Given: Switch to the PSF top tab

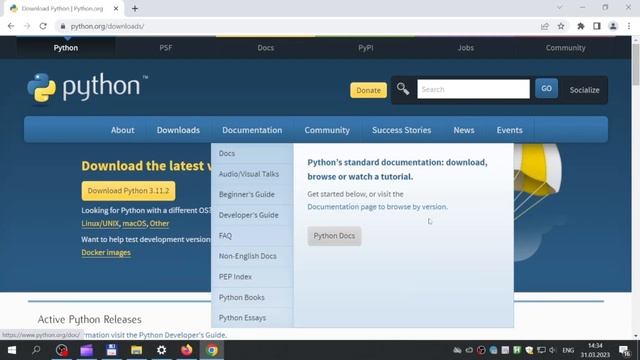Looking at the screenshot, I should 166,48.
